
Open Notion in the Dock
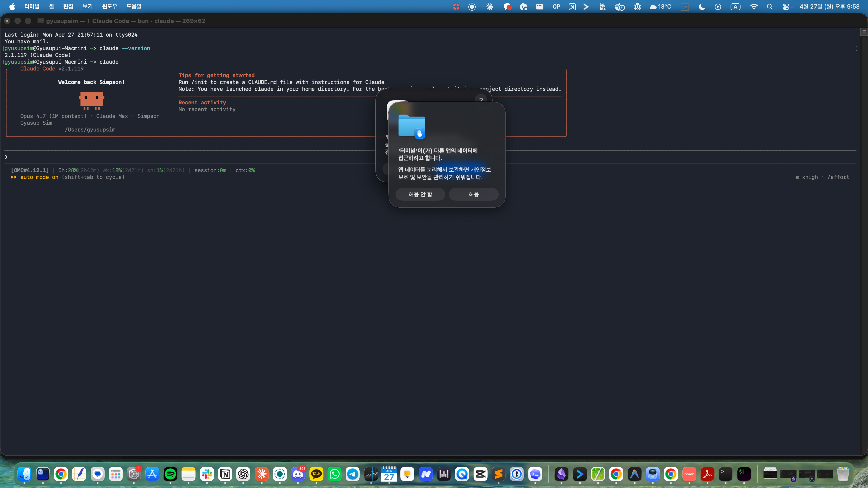click(225, 474)
